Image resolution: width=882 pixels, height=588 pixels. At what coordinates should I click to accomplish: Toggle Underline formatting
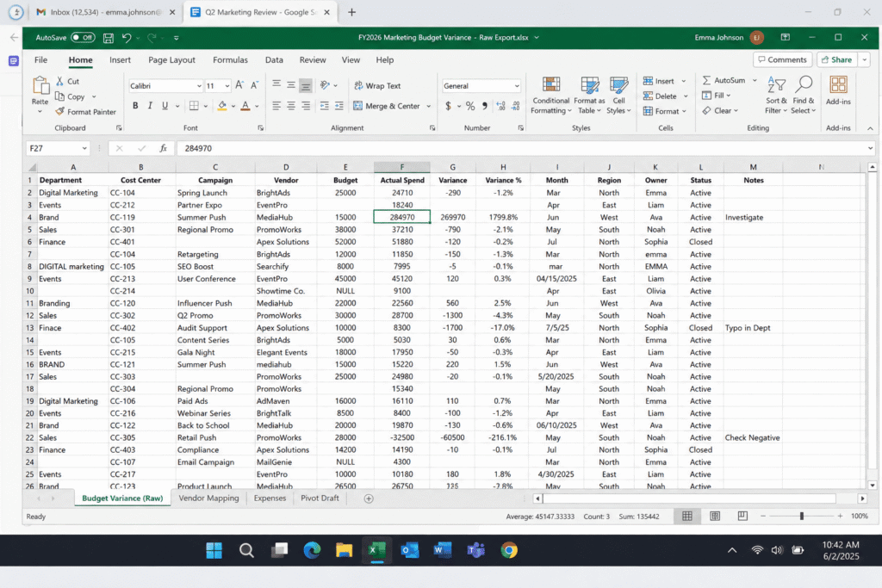pyautogui.click(x=165, y=106)
